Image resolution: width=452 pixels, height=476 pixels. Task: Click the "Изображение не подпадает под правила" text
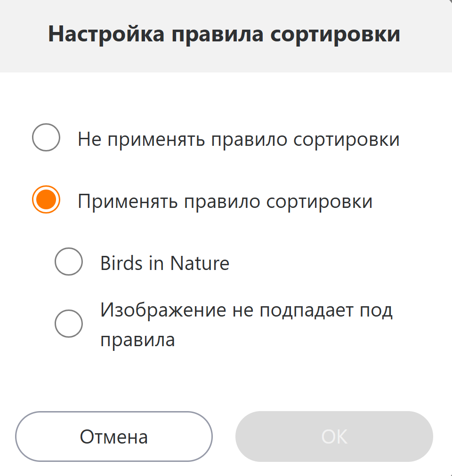click(246, 311)
